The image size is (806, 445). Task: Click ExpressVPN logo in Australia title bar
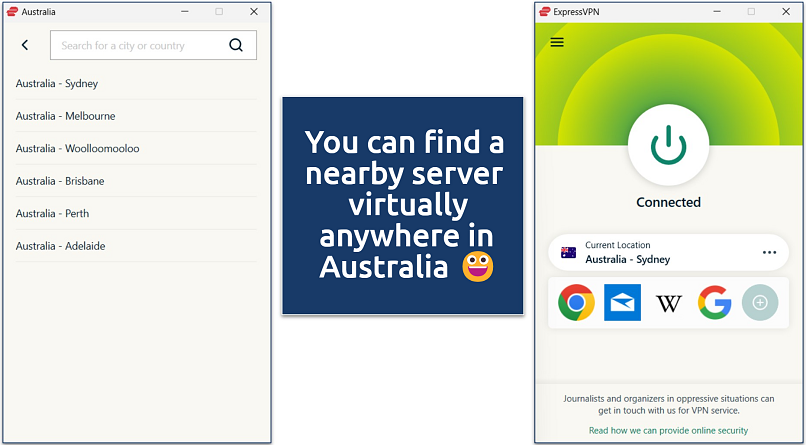12,11
